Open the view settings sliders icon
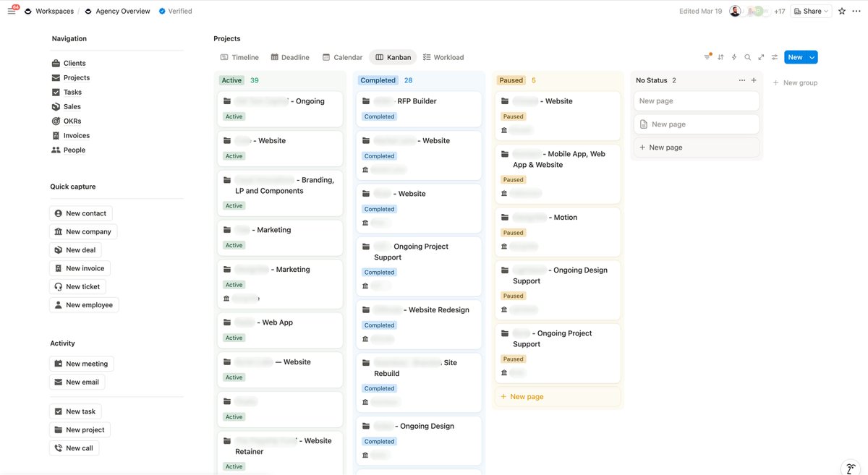The width and height of the screenshot is (868, 475). coord(775,57)
